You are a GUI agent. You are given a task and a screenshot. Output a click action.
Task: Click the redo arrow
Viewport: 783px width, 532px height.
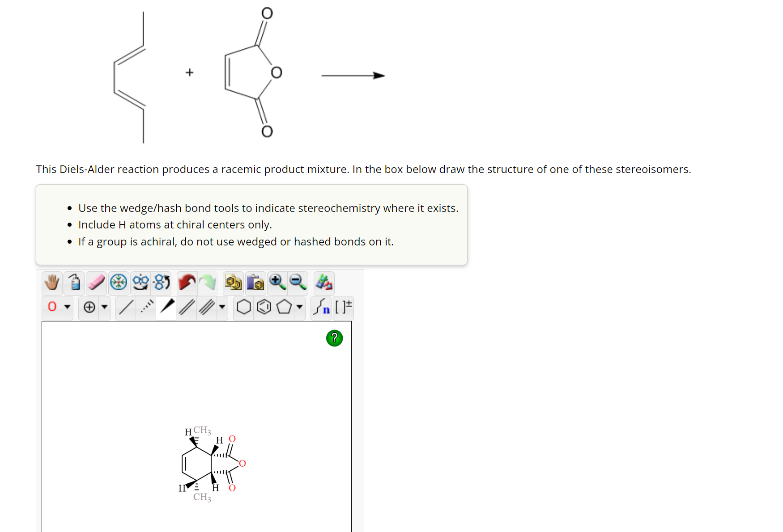click(x=207, y=283)
